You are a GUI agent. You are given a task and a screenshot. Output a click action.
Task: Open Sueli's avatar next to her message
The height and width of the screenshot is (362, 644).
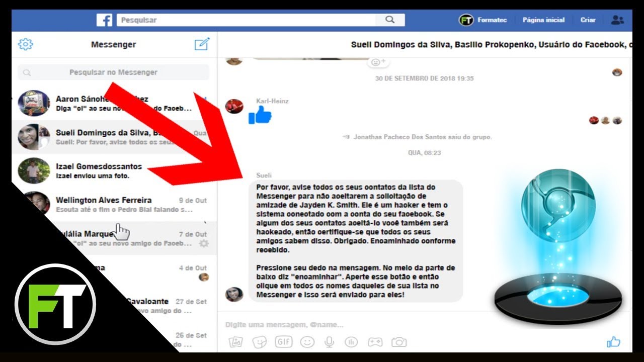234,294
